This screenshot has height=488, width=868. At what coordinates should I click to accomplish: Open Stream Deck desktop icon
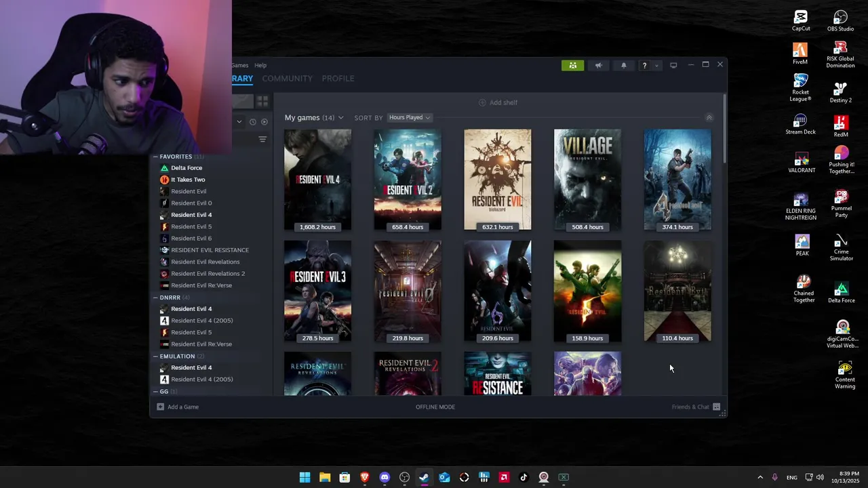click(x=800, y=125)
